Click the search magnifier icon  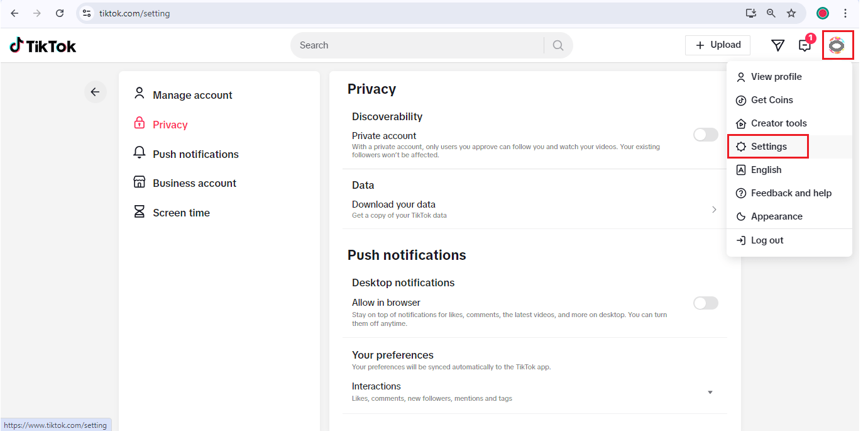tap(558, 45)
